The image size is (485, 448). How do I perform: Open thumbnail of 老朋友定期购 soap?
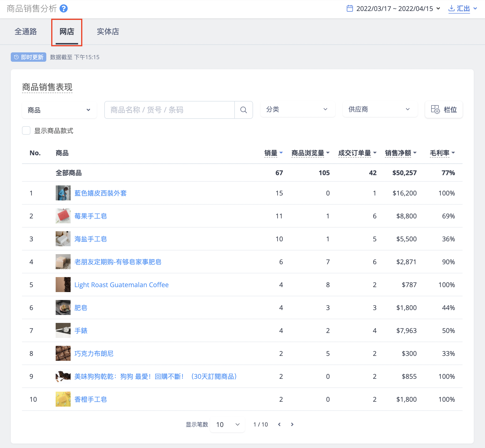(x=63, y=262)
